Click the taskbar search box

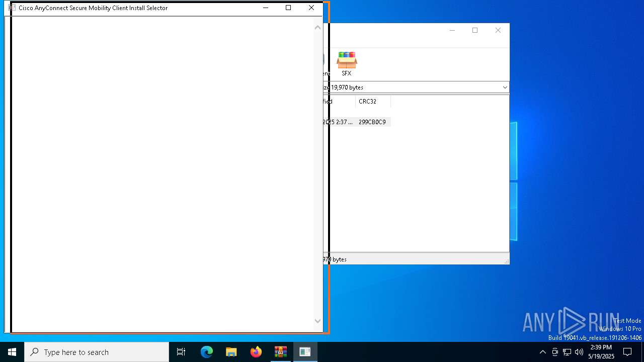pyautogui.click(x=97, y=352)
